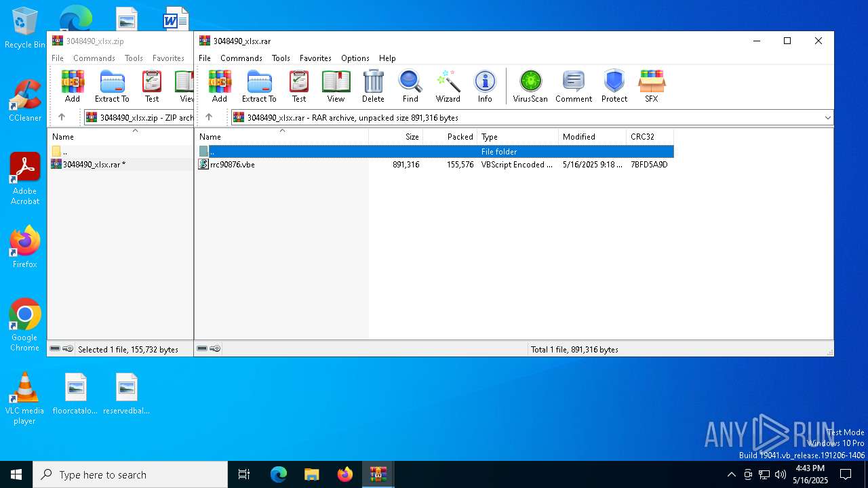This screenshot has width=868, height=488.
Task: Sort by Name column in rar window
Action: (281, 136)
